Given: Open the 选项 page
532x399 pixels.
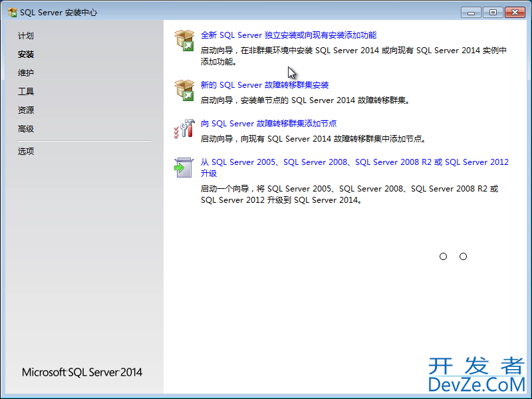Looking at the screenshot, I should pos(26,151).
